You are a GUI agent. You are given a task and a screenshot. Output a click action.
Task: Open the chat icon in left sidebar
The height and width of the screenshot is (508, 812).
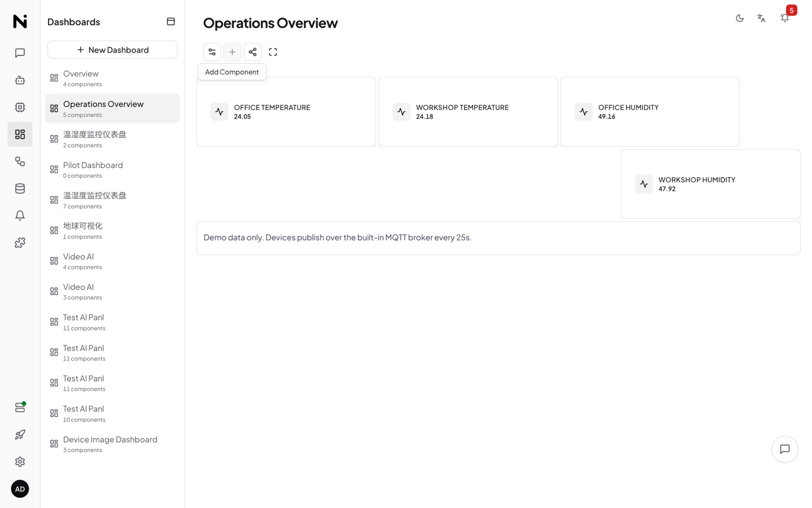(20, 53)
